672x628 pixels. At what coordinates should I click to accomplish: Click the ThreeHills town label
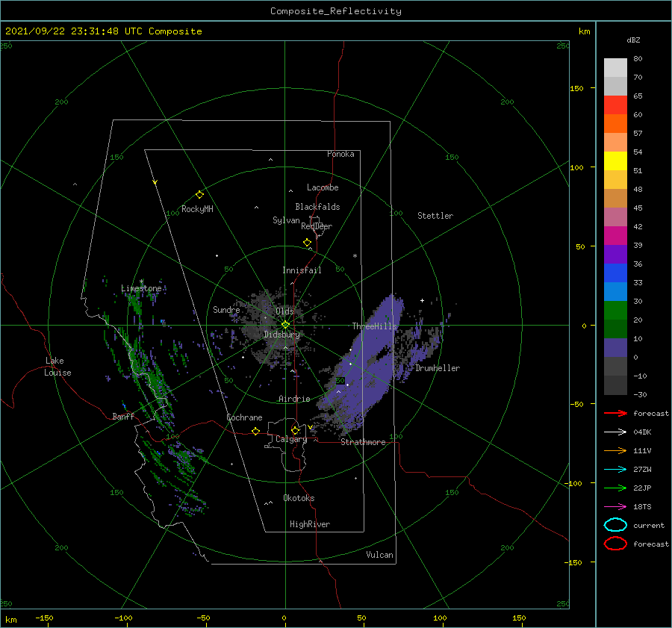tap(374, 326)
